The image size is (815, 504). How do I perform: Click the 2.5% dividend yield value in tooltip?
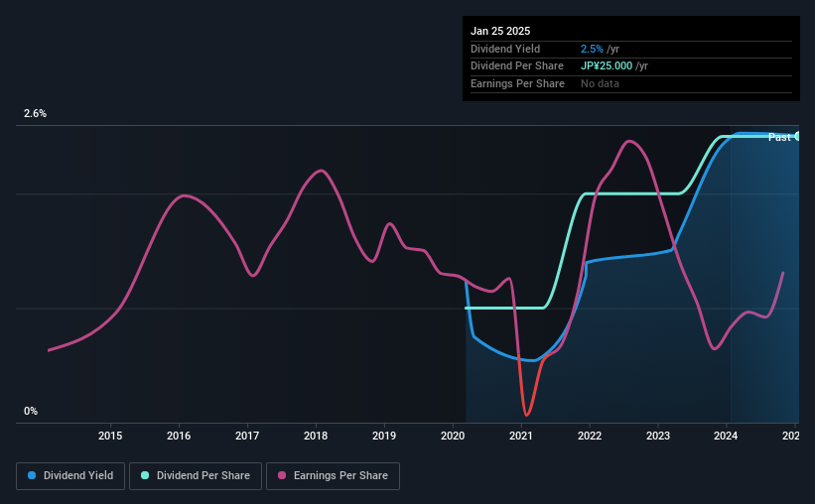click(x=592, y=49)
